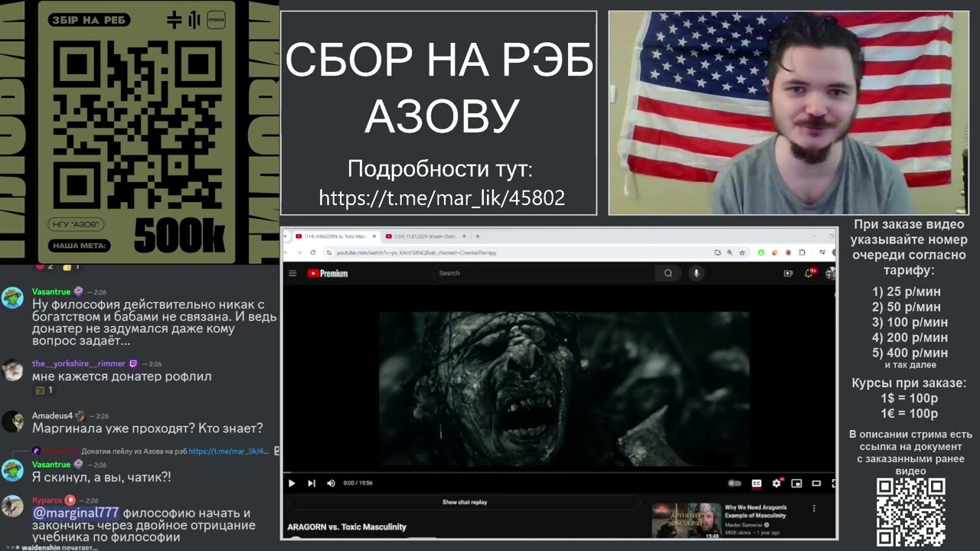Open options for recommended Aragorn video
This screenshot has width=980, height=551.
pos(814,508)
